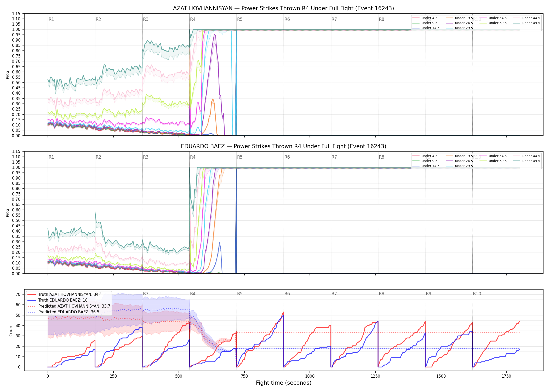Select 'Predicted EDUARDO BAEZ: 36.5' legend item
The width and height of the screenshot is (549, 392).
[x=64, y=312]
